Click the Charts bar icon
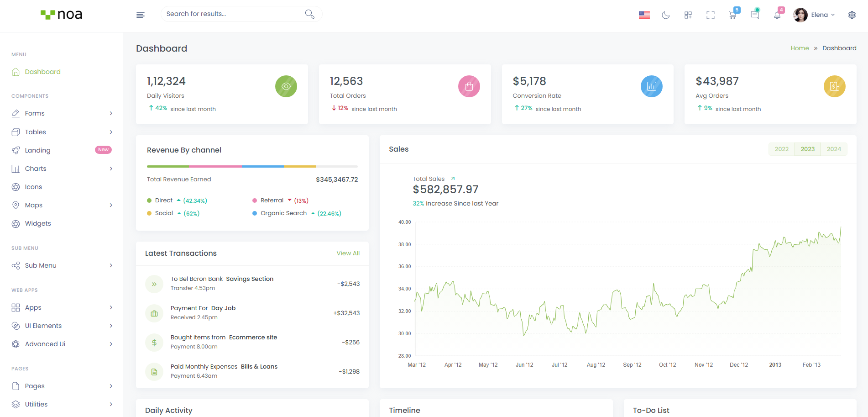Viewport: 868px width, 417px height. pos(16,169)
